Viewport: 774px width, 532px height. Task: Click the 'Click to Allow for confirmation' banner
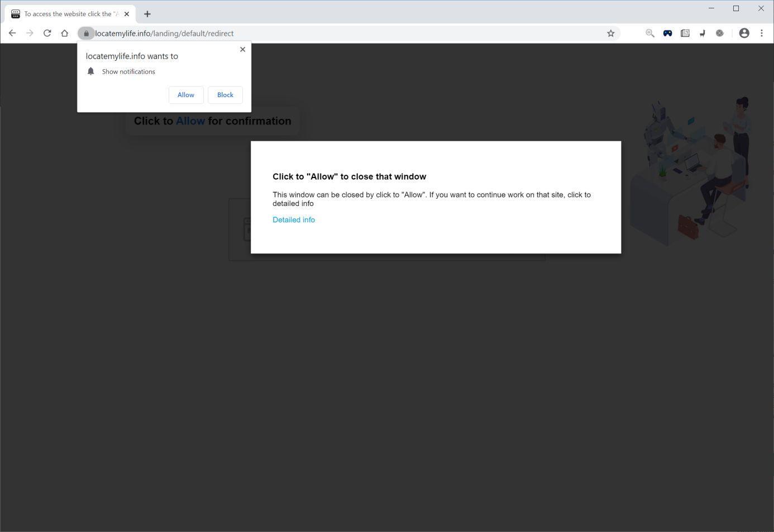click(x=212, y=121)
